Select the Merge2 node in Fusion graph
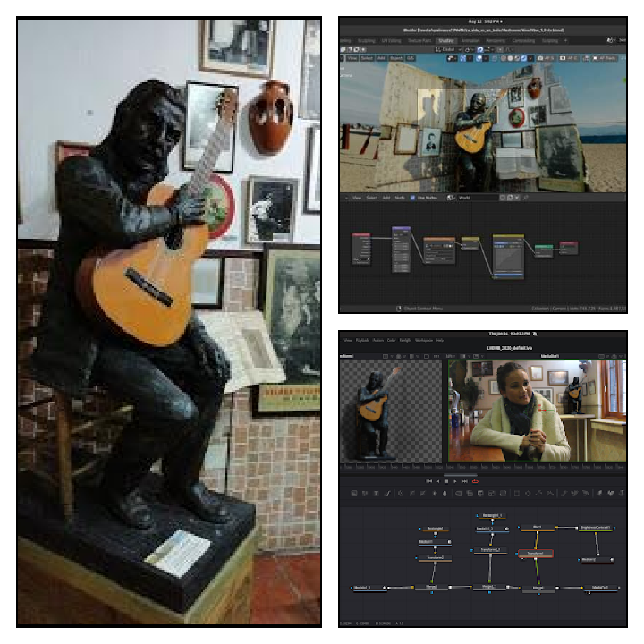 [x=431, y=588]
